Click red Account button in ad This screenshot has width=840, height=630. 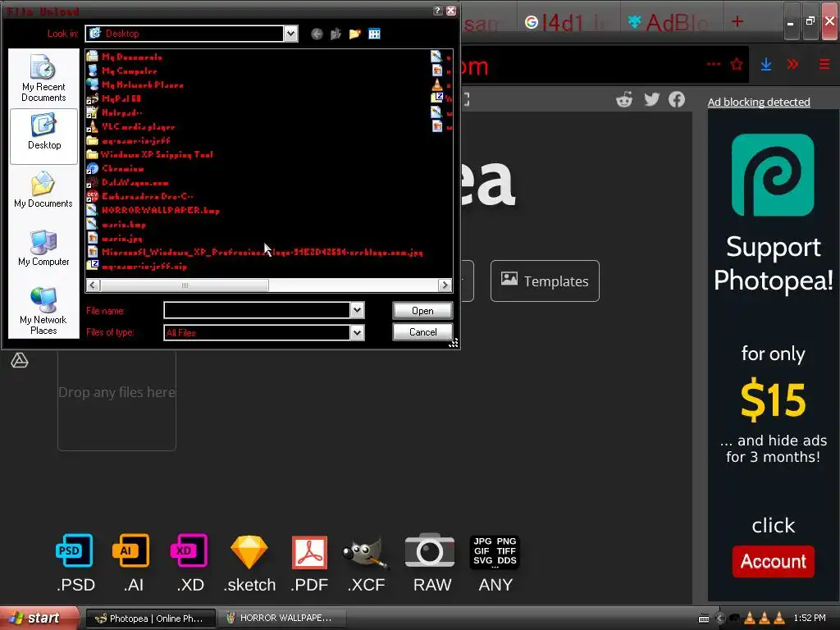coord(773,561)
